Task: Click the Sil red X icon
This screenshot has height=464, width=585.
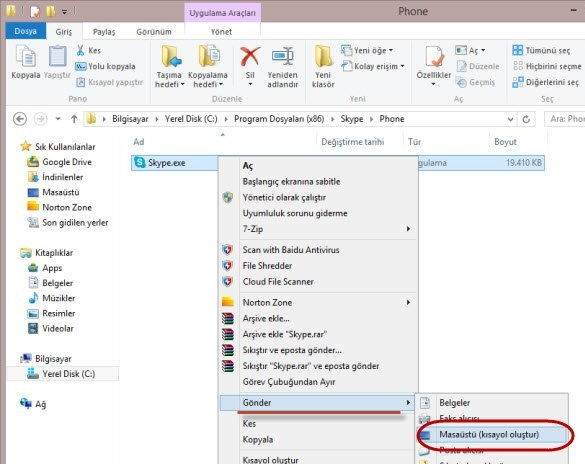Action: (x=250, y=56)
